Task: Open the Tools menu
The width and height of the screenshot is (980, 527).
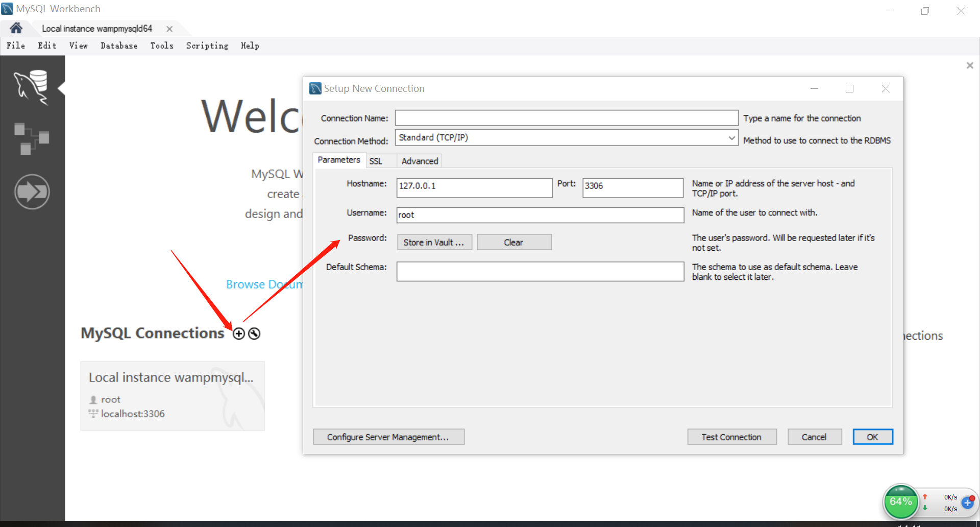Action: pyautogui.click(x=162, y=45)
